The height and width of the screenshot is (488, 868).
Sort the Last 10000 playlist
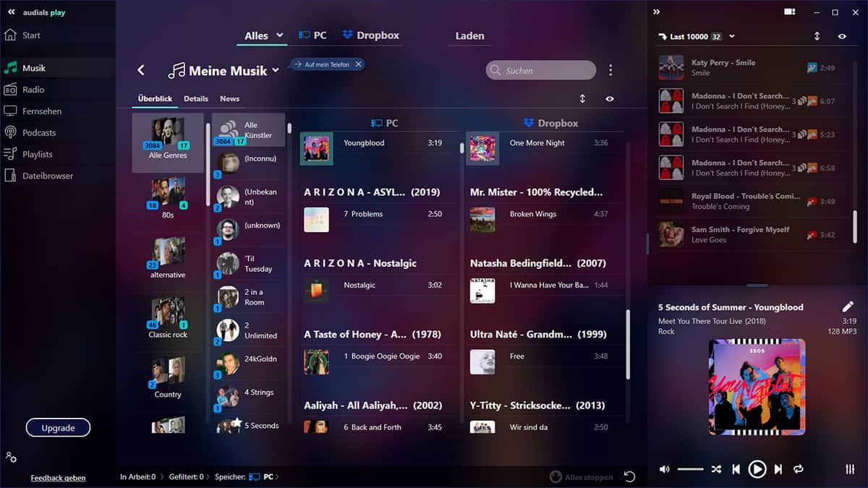[817, 36]
